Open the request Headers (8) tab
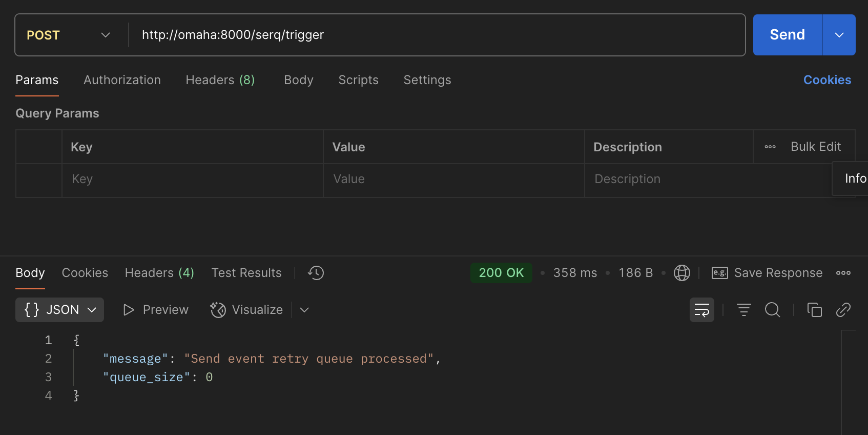Viewport: 868px width, 435px height. (x=220, y=80)
